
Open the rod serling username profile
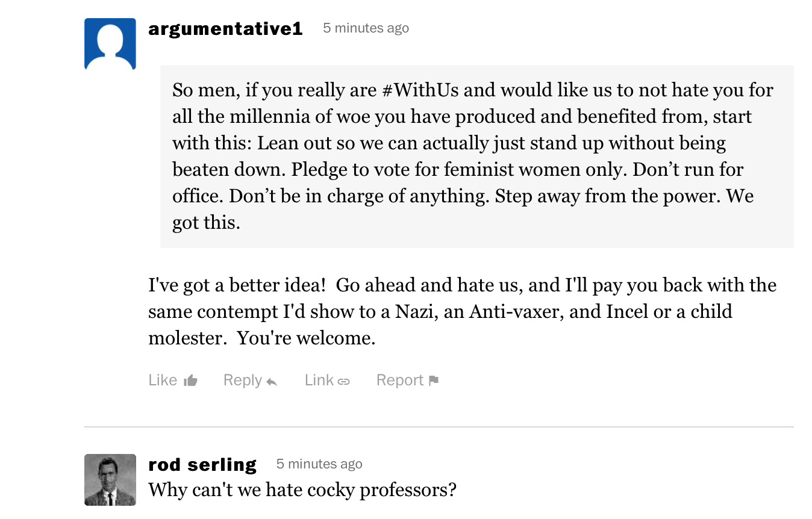(202, 464)
